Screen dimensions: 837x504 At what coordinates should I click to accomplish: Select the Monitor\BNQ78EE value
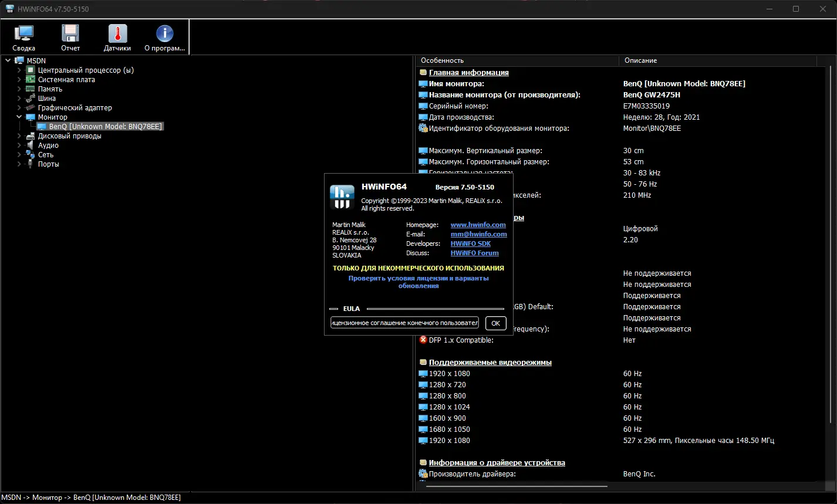[x=652, y=128]
